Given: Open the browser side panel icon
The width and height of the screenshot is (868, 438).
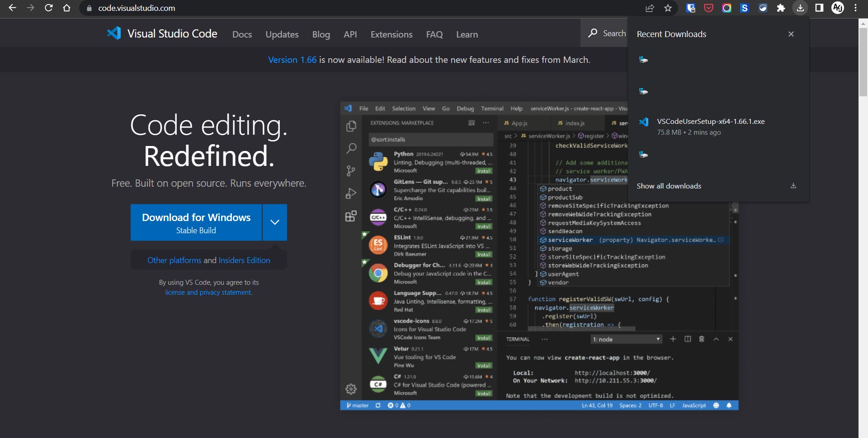Looking at the screenshot, I should [x=819, y=8].
